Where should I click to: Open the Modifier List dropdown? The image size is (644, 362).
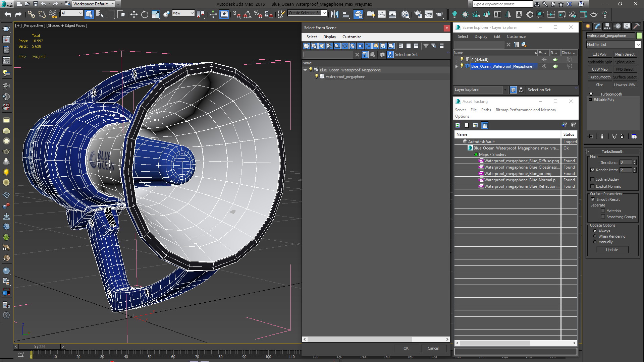638,45
